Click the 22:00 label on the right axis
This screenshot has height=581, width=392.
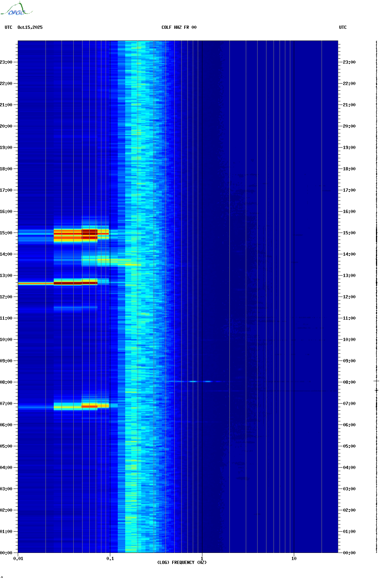[x=349, y=84]
